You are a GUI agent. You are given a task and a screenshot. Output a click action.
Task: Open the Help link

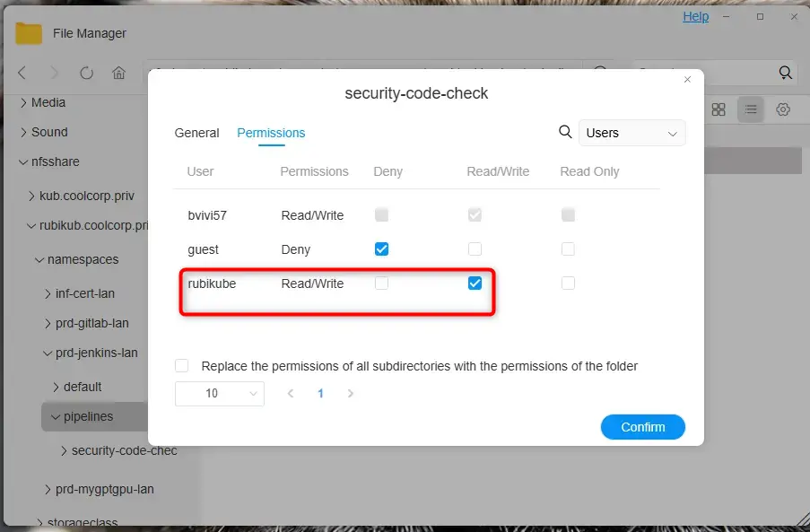695,16
